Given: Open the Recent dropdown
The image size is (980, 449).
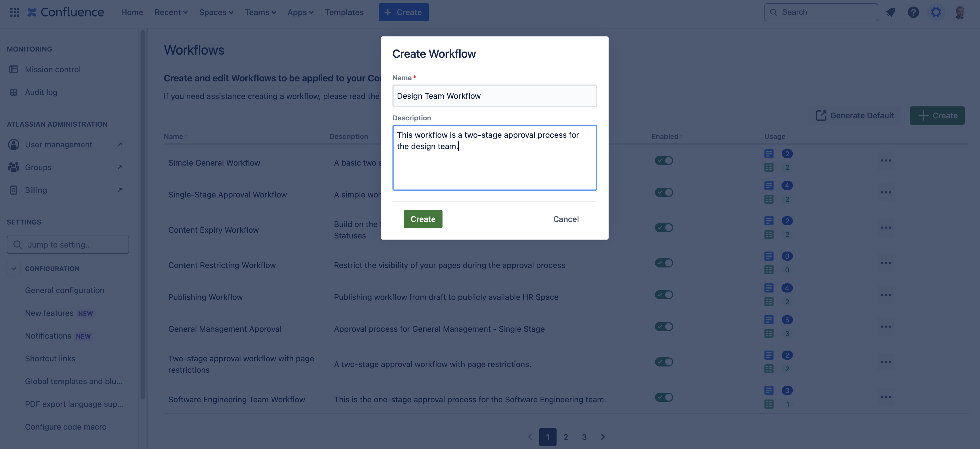Looking at the screenshot, I should pyautogui.click(x=170, y=12).
